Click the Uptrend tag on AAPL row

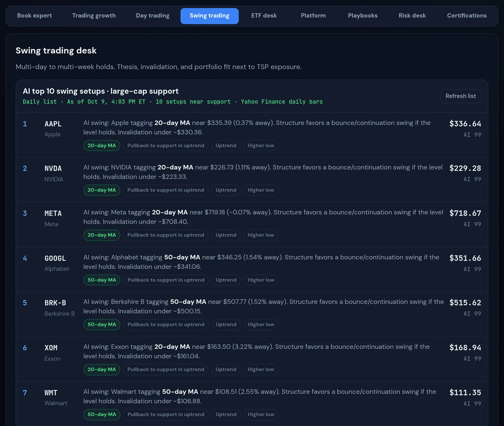(226, 145)
